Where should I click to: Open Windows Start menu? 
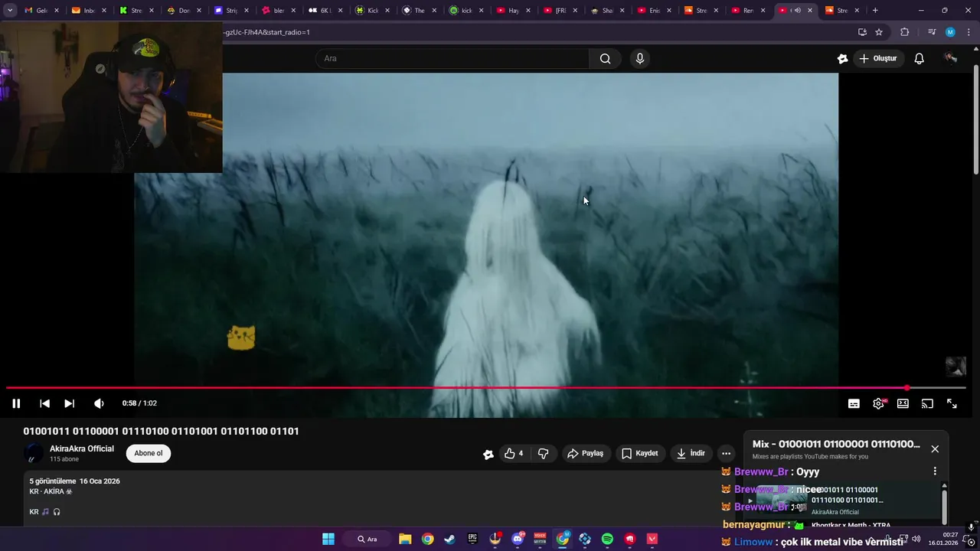click(328, 539)
